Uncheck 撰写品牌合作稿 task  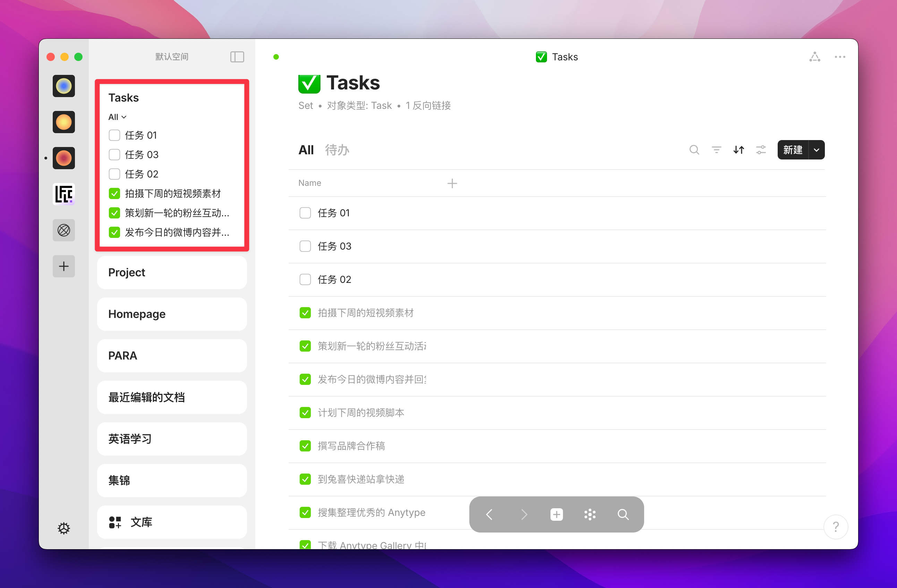pyautogui.click(x=305, y=446)
